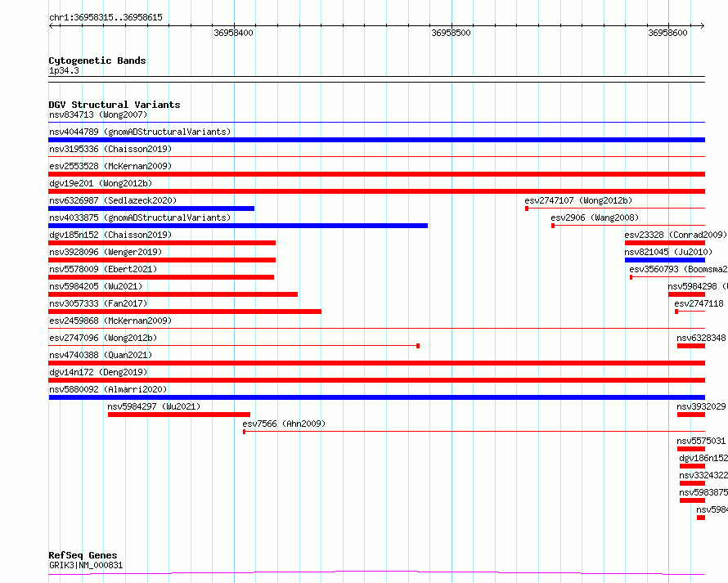Click the nsv834713 (Wong2007) label
This screenshot has width=728, height=583.
click(x=98, y=114)
